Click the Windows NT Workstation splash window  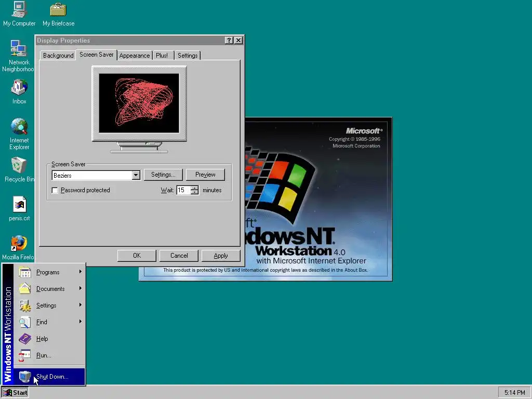tap(318, 199)
